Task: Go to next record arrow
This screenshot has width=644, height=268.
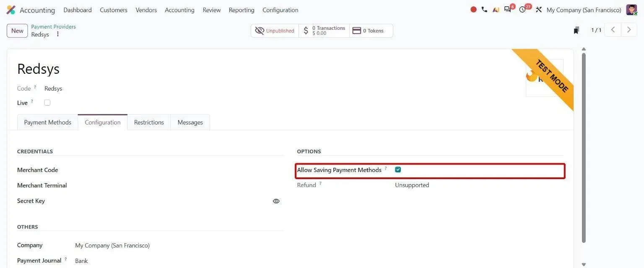Action: 629,30
